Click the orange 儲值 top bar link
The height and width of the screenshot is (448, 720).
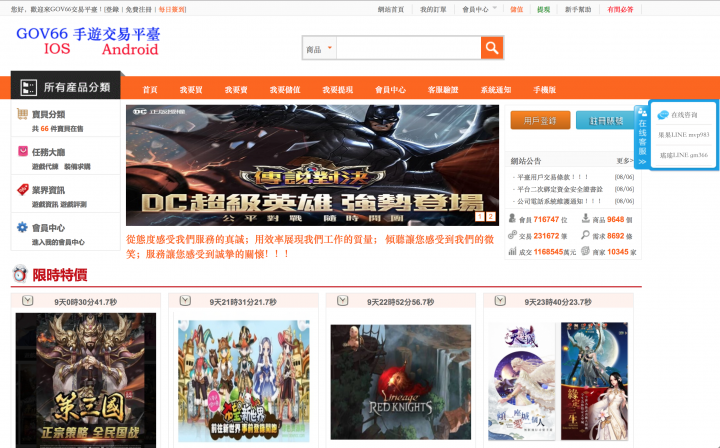(517, 9)
